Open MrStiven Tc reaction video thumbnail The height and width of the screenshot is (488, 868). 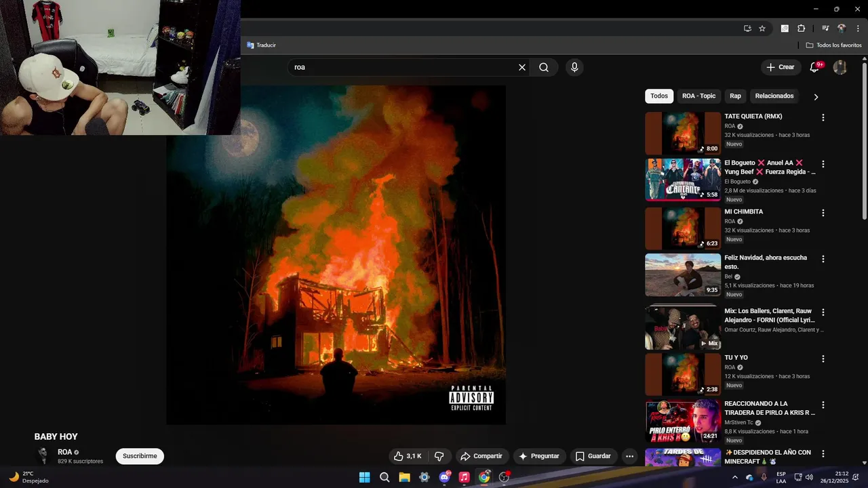[x=683, y=421]
